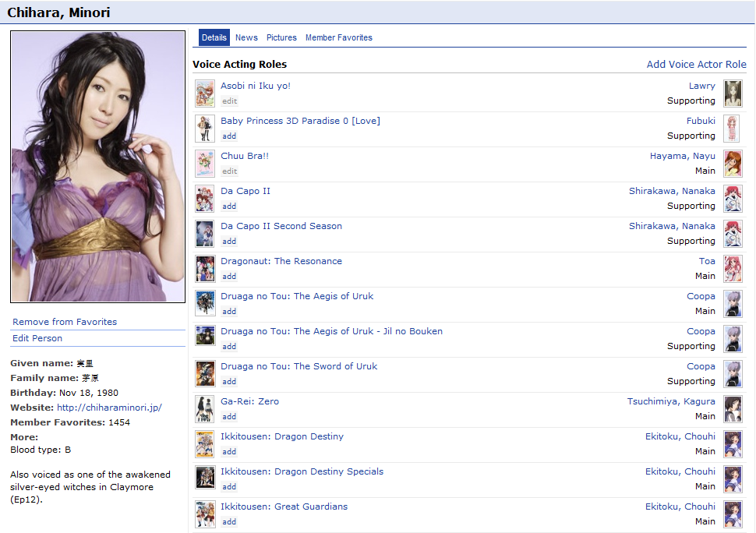Click add under Da Capo II Second Season
The height and width of the screenshot is (533, 756).
229,242
